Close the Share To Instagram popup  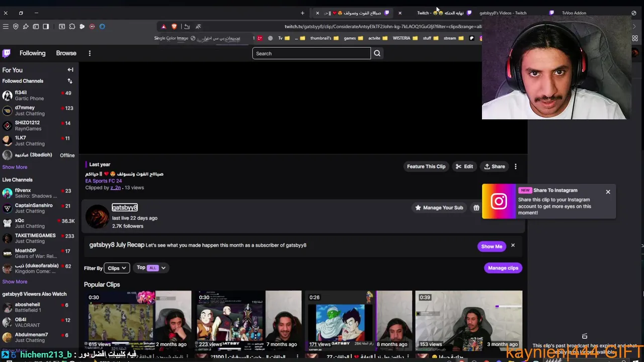tap(608, 192)
